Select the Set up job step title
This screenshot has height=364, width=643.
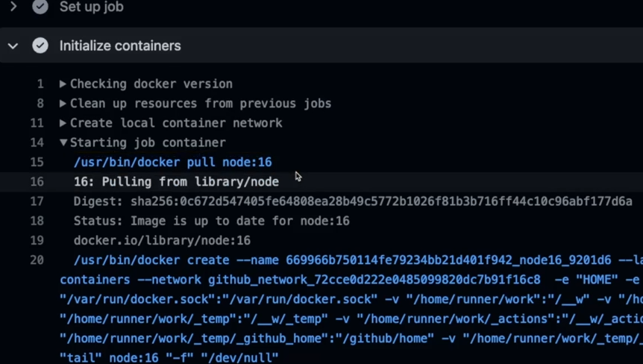[91, 7]
